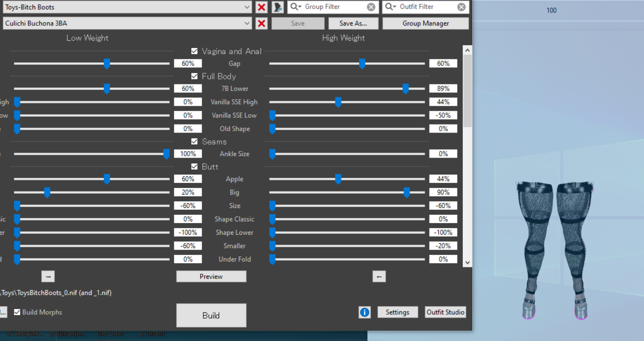Click the high weight 7B Lower slider
Viewport: 644px width, 341px height.
(347, 88)
